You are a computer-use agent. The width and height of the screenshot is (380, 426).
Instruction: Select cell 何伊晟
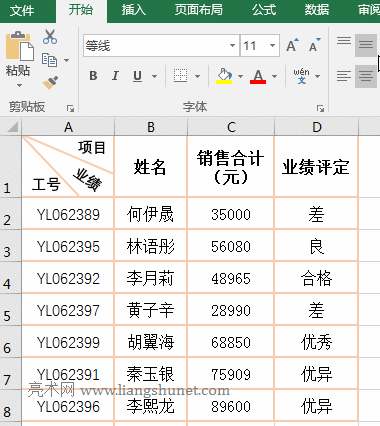click(151, 214)
